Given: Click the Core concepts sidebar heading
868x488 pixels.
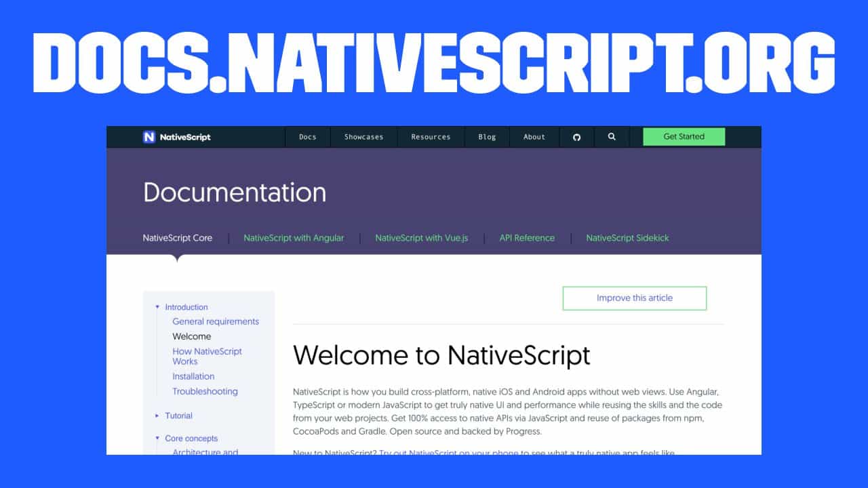Looking at the screenshot, I should [191, 439].
